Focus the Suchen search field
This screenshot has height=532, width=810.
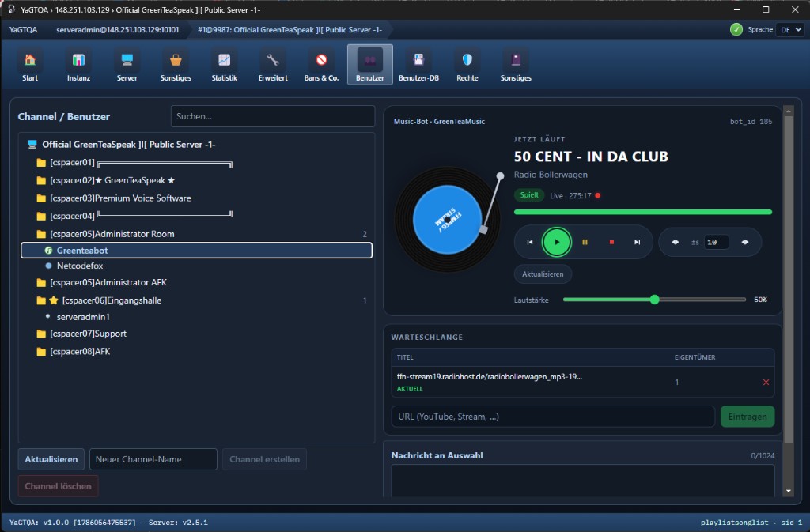(x=273, y=116)
